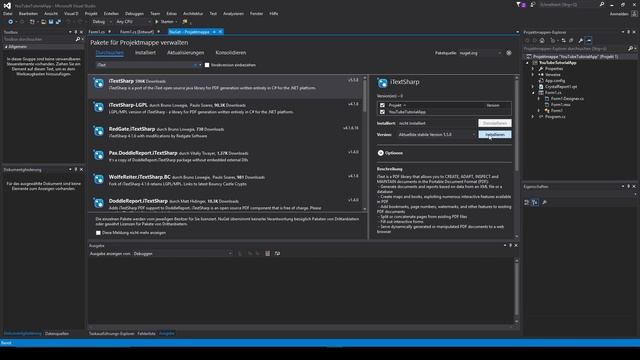Expand the Properties node in Solution Explorer

click(533, 69)
